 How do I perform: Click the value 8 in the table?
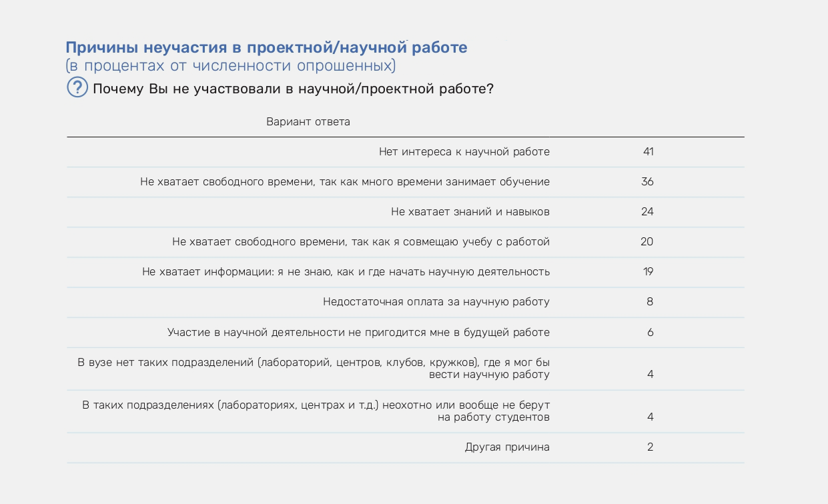click(650, 302)
